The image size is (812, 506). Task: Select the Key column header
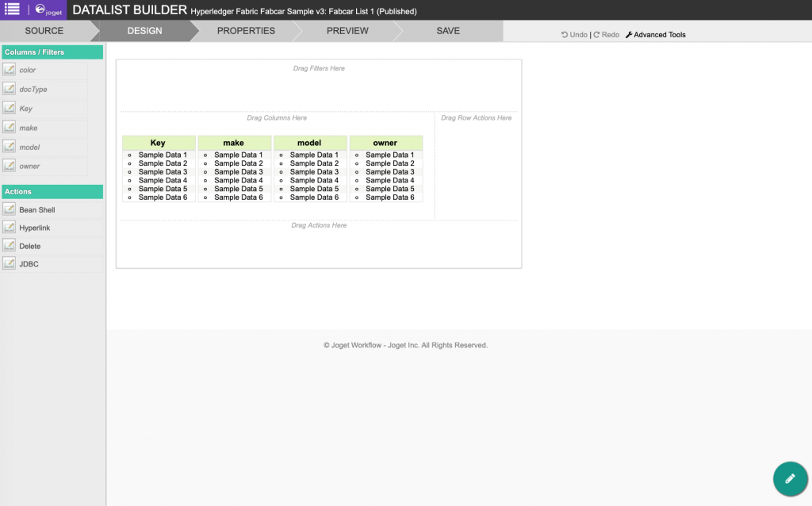(159, 143)
